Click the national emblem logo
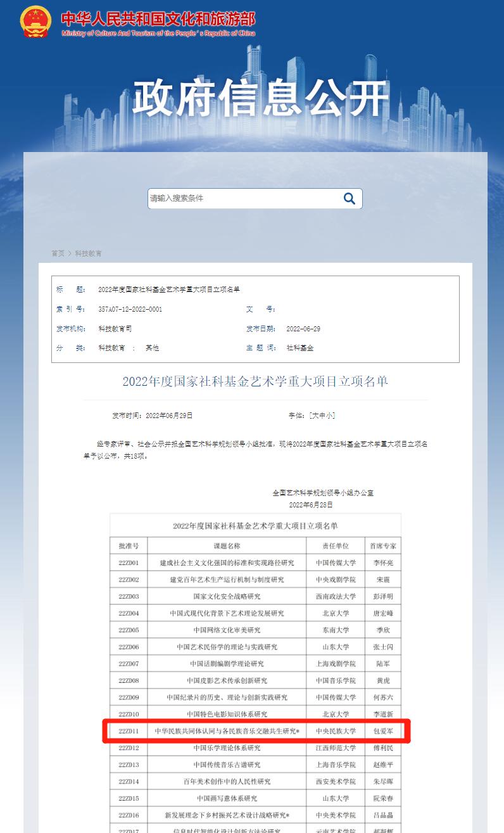The height and width of the screenshot is (833, 504). pos(36,22)
